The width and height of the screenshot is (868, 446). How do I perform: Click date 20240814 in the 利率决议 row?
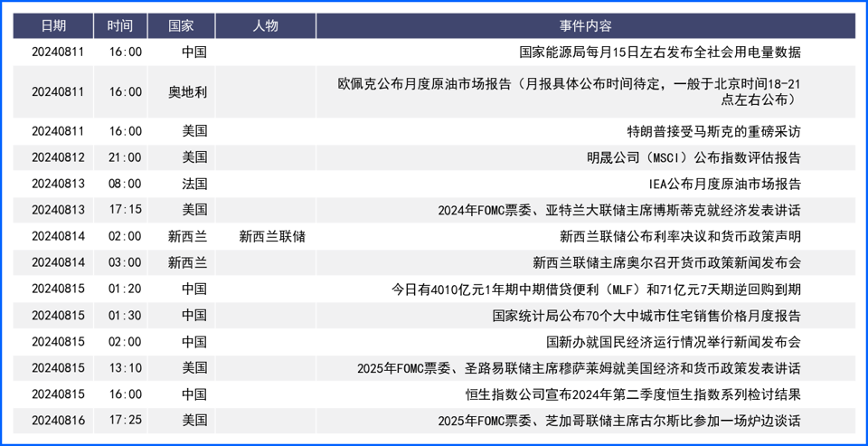pyautogui.click(x=58, y=237)
